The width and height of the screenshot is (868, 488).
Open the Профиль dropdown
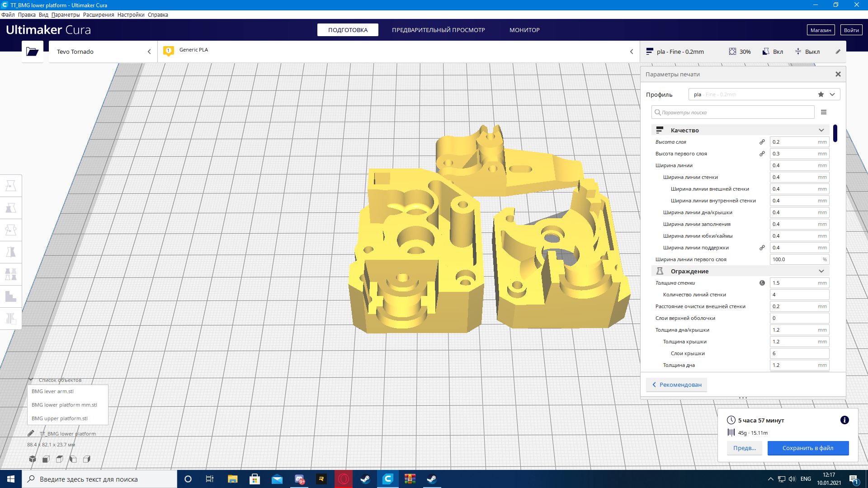tap(832, 94)
